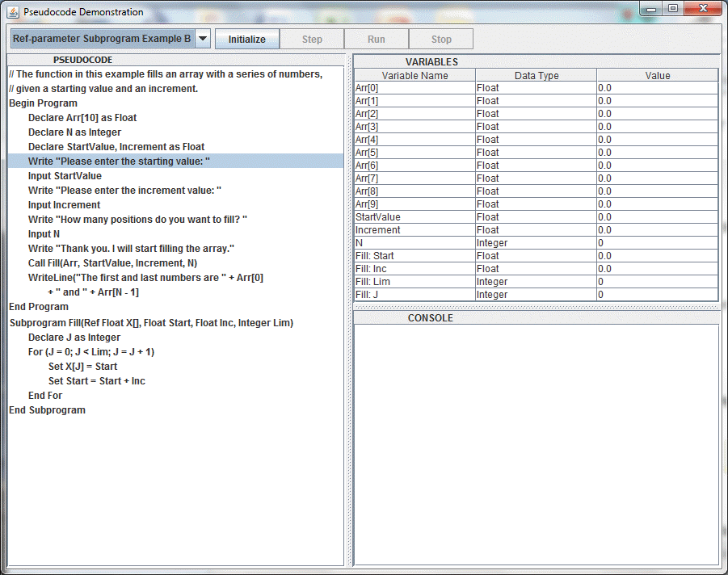The height and width of the screenshot is (575, 728).
Task: Click the Variable Name column header
Action: tap(414, 75)
